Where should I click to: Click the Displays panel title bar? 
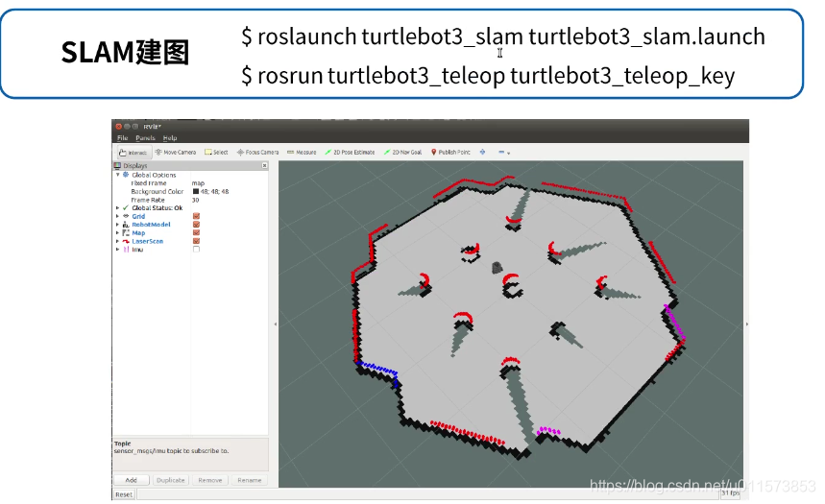(x=190, y=166)
